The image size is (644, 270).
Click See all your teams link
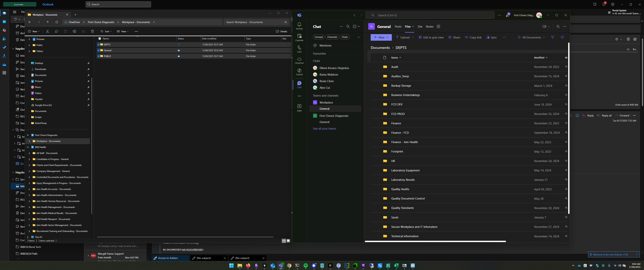point(324,129)
